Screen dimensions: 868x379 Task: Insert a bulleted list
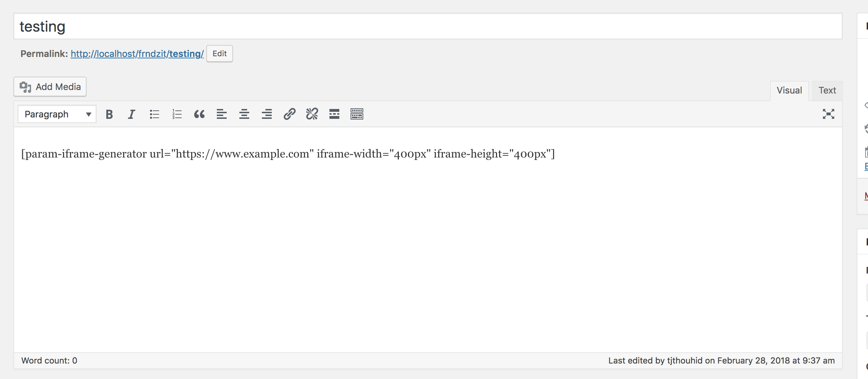point(154,114)
